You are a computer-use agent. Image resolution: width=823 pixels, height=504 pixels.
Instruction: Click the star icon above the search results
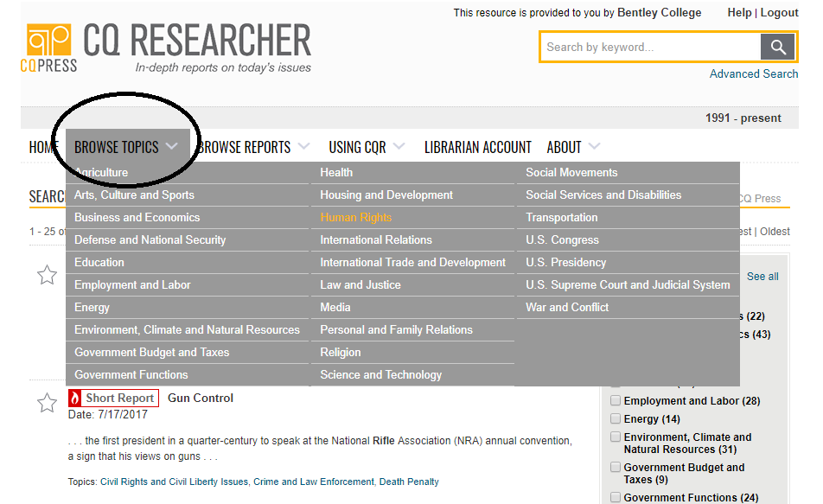48,274
